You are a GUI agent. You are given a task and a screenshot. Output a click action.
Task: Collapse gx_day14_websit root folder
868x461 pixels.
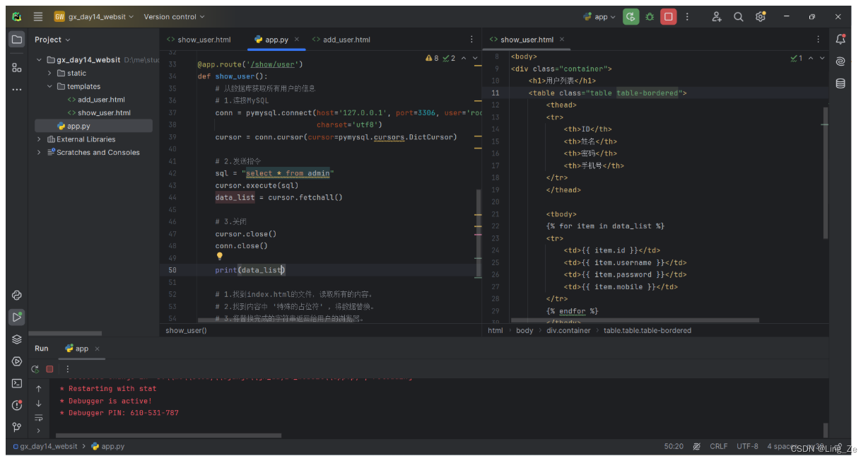tap(40, 60)
